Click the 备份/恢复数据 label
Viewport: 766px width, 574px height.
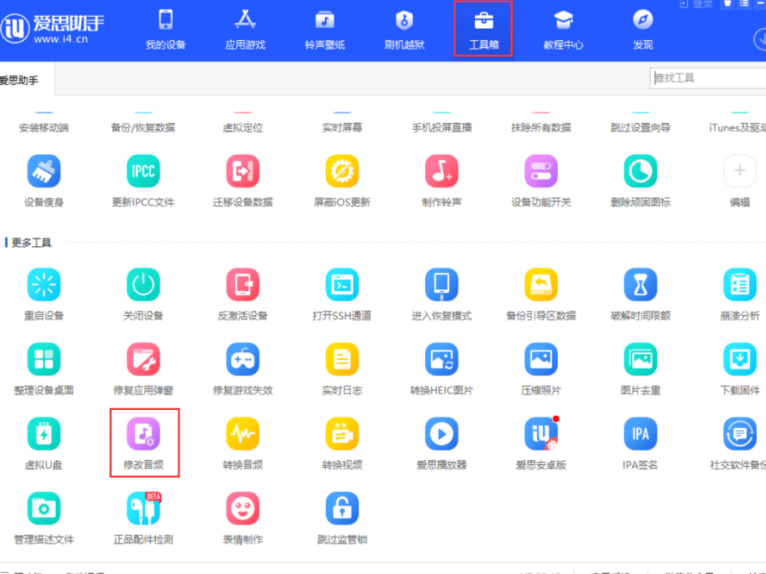(143, 128)
